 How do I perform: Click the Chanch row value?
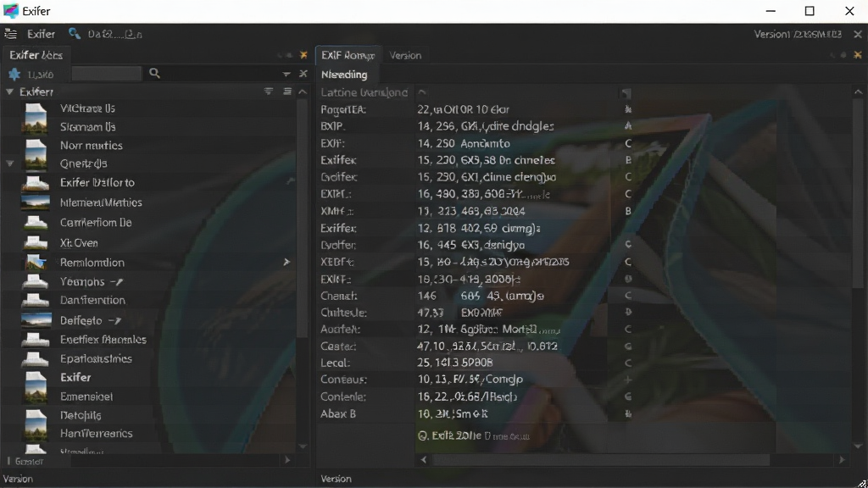pos(481,297)
